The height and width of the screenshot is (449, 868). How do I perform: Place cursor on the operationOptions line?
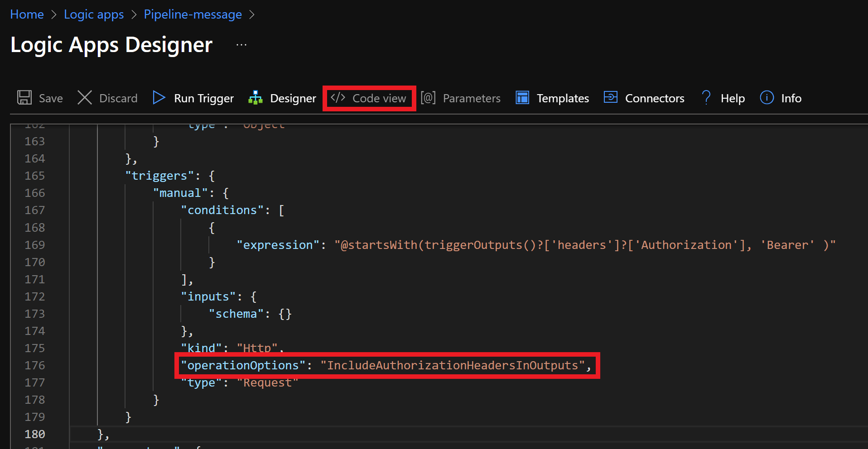385,365
